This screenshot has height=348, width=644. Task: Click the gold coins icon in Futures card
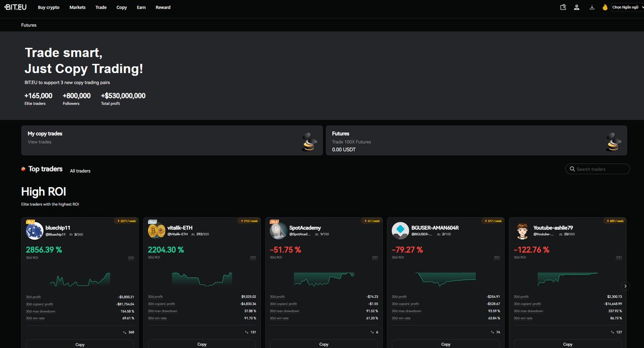pyautogui.click(x=613, y=142)
